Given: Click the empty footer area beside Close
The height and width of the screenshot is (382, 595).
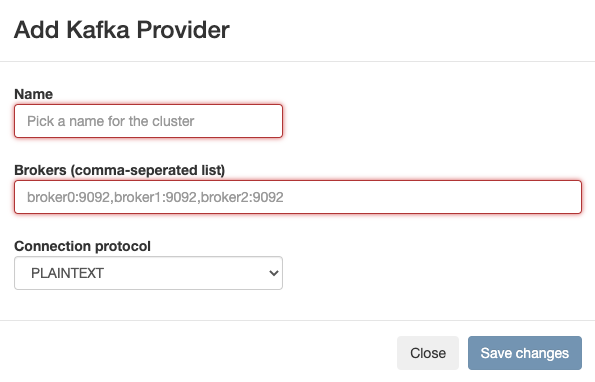Looking at the screenshot, I should (197, 353).
